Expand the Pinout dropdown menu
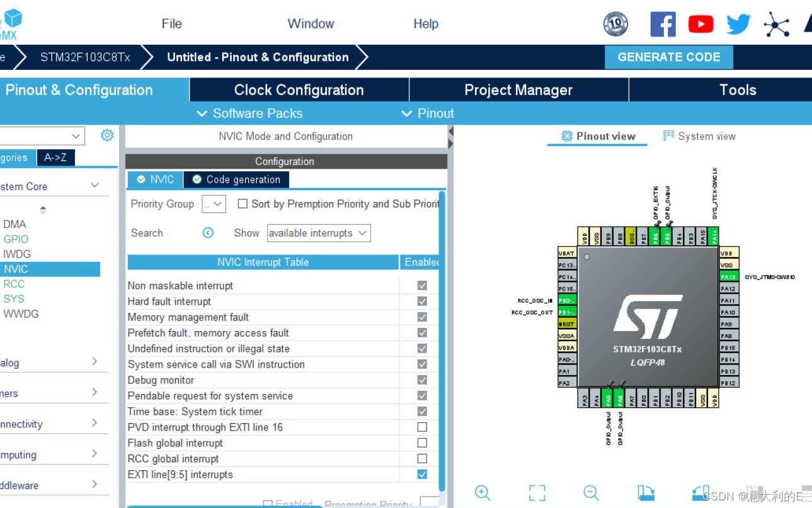 [428, 113]
